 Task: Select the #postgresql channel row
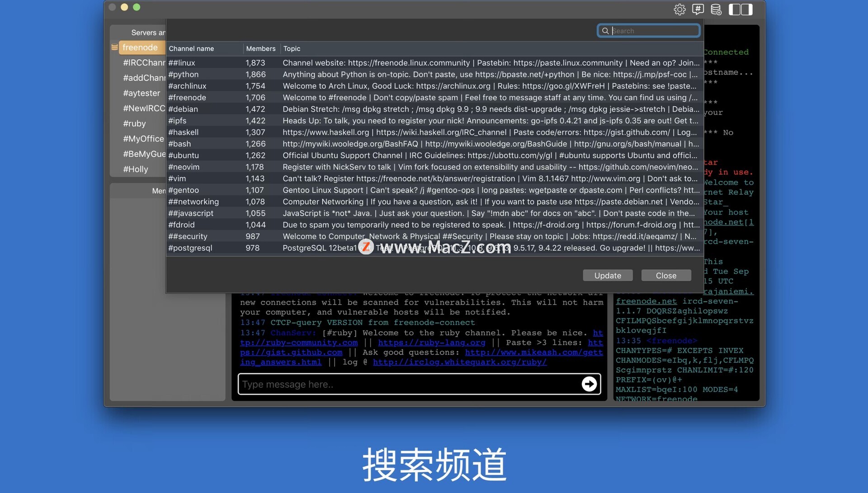pyautogui.click(x=434, y=248)
